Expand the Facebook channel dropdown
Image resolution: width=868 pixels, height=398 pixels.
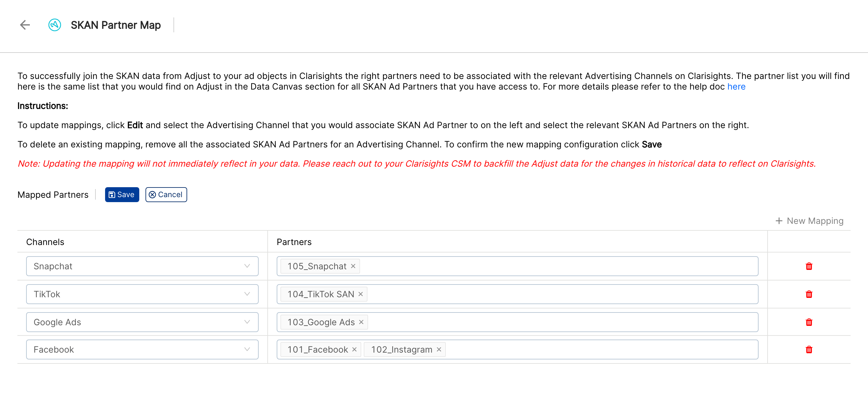[142, 349]
